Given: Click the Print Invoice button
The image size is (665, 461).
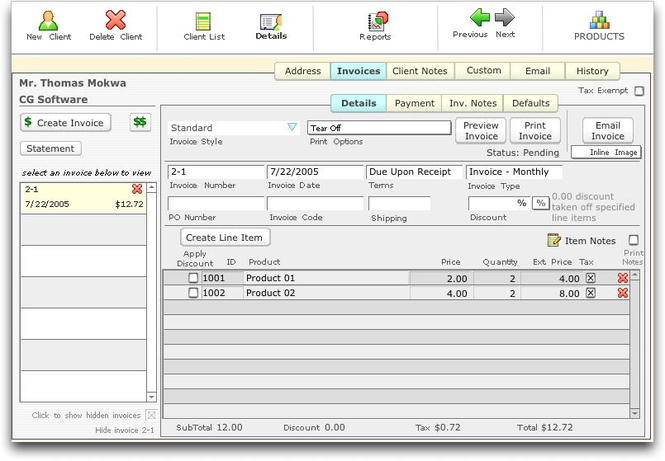Looking at the screenshot, I should 535,131.
